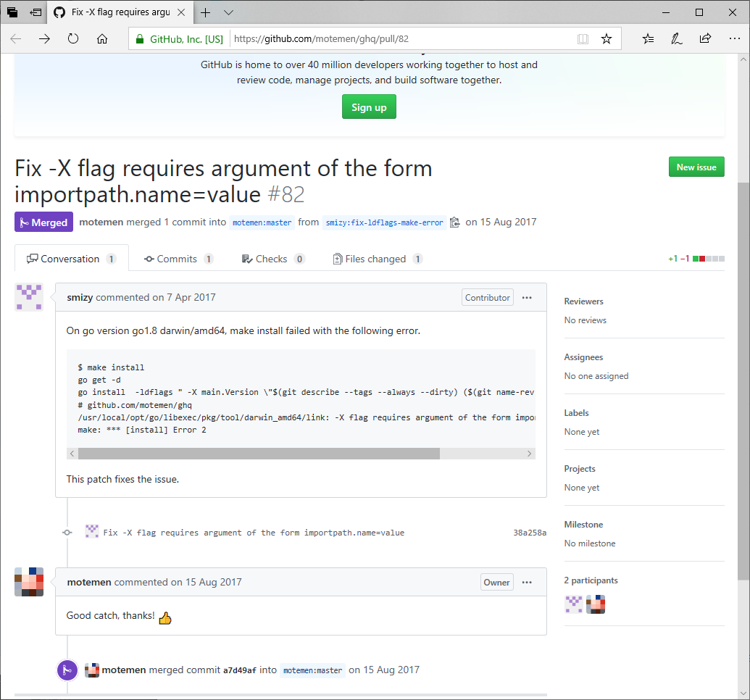Image resolution: width=750 pixels, height=700 pixels.
Task: Click smizy's avatar beside first comment
Action: point(29,297)
